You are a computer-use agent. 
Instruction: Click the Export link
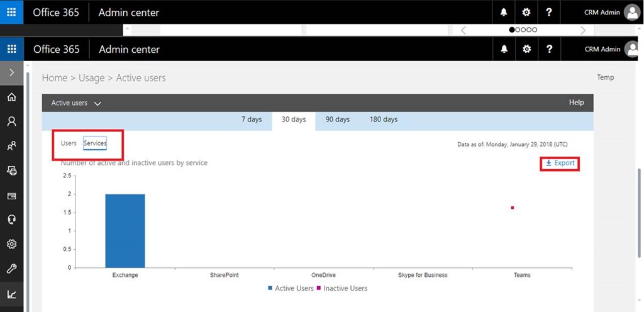[560, 164]
